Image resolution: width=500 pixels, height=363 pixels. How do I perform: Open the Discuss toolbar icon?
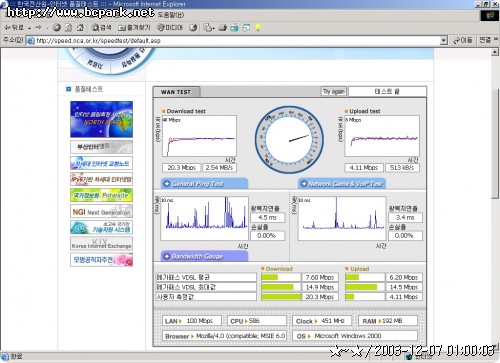pyautogui.click(x=246, y=28)
